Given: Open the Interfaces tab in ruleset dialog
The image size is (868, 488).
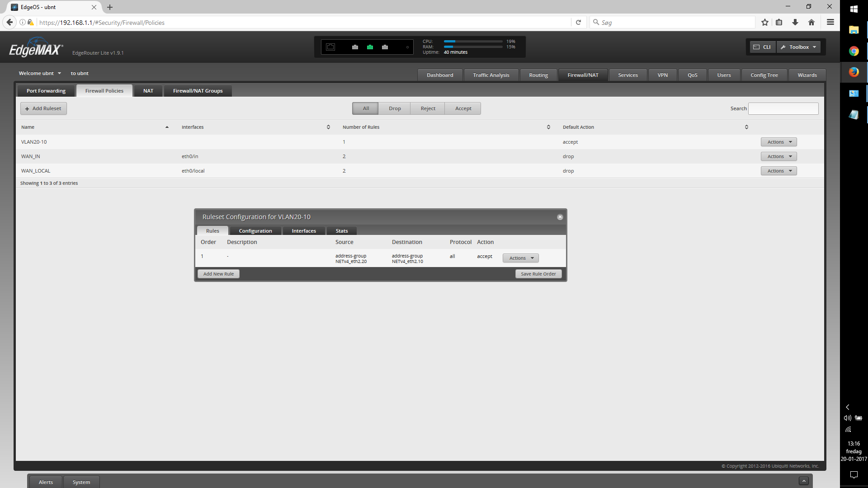Looking at the screenshot, I should click(x=303, y=231).
